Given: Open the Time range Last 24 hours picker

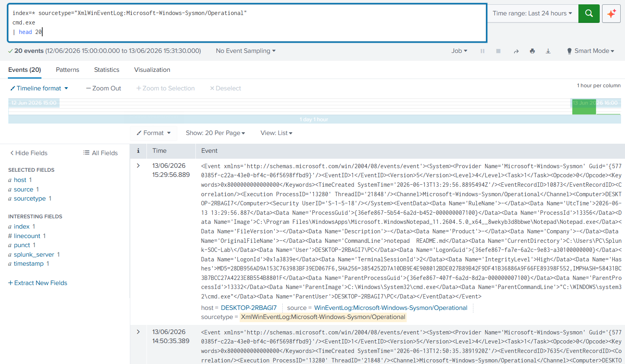Looking at the screenshot, I should click(532, 13).
